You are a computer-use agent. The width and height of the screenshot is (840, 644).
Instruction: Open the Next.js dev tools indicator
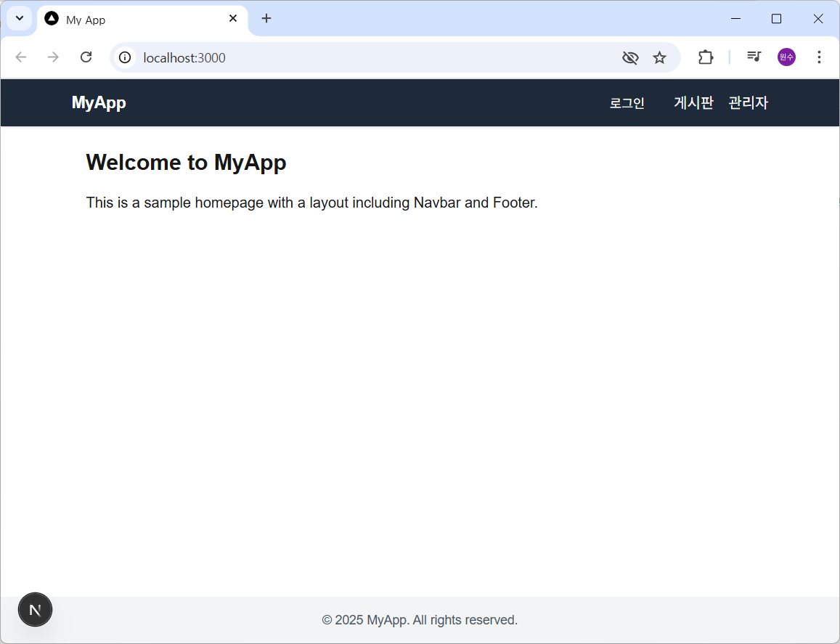pos(36,610)
